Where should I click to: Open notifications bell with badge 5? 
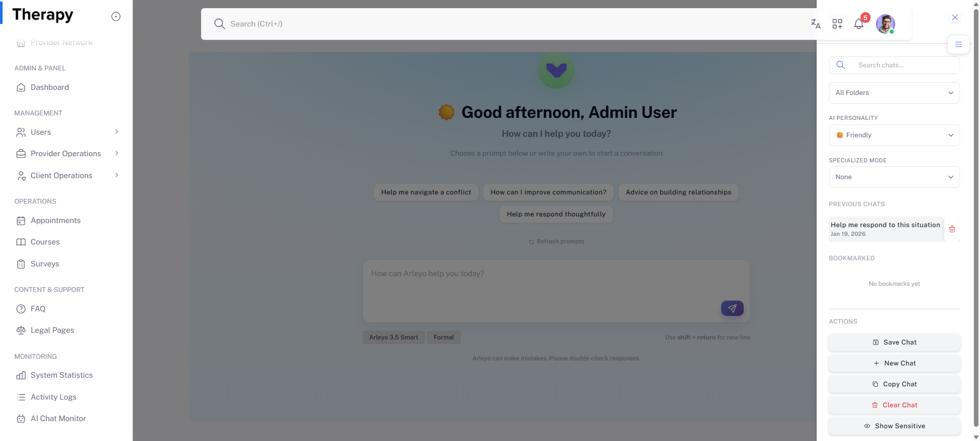(859, 23)
